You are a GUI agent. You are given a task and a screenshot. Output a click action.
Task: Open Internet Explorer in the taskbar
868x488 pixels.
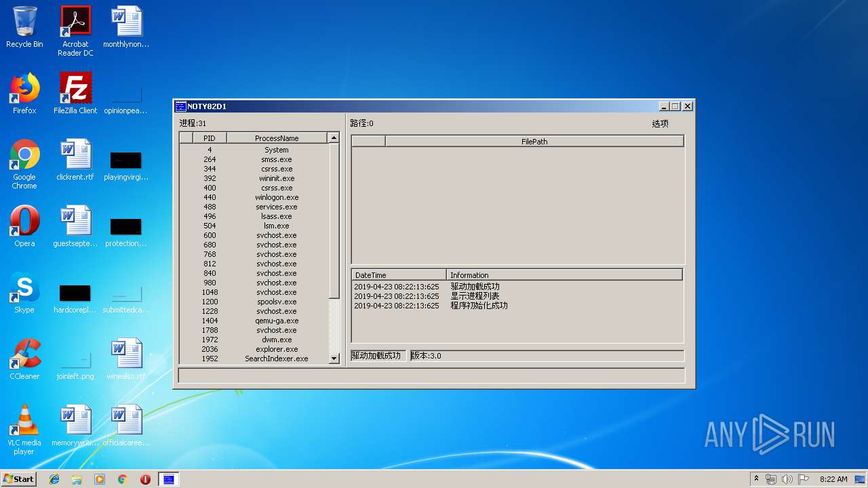click(x=54, y=479)
